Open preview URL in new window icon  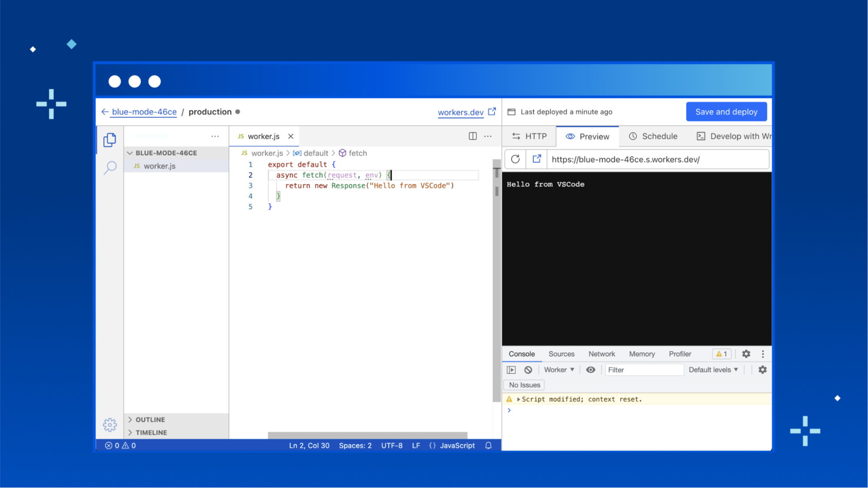point(537,159)
